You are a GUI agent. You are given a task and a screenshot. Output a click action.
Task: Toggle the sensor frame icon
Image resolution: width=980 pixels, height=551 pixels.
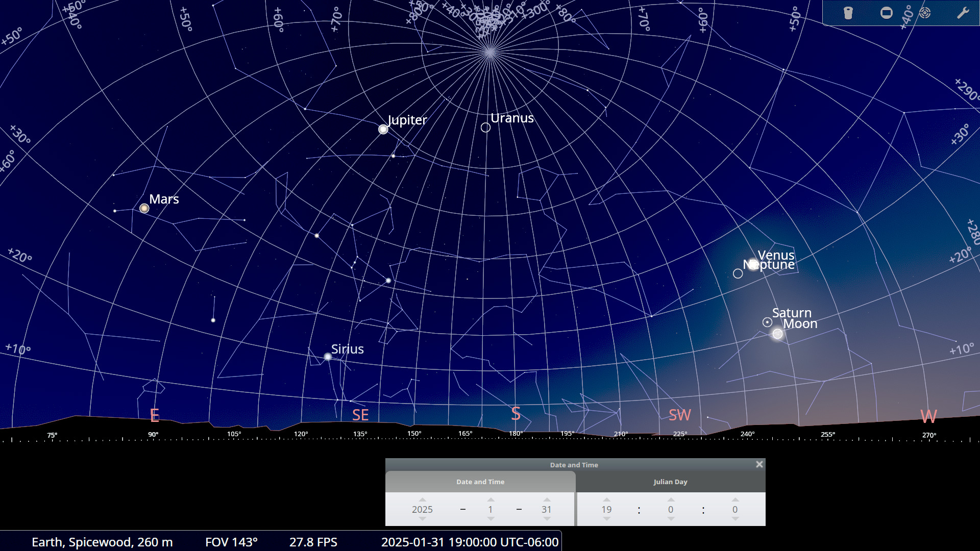(x=887, y=13)
